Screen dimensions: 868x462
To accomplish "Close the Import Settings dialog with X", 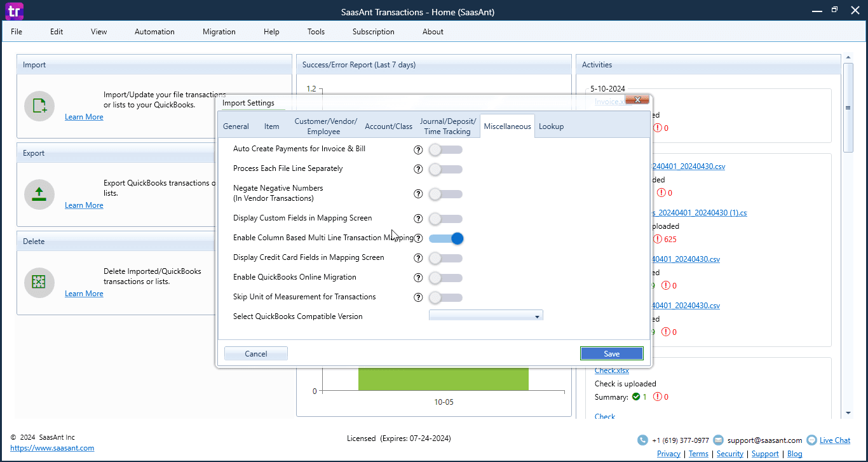I will (637, 100).
